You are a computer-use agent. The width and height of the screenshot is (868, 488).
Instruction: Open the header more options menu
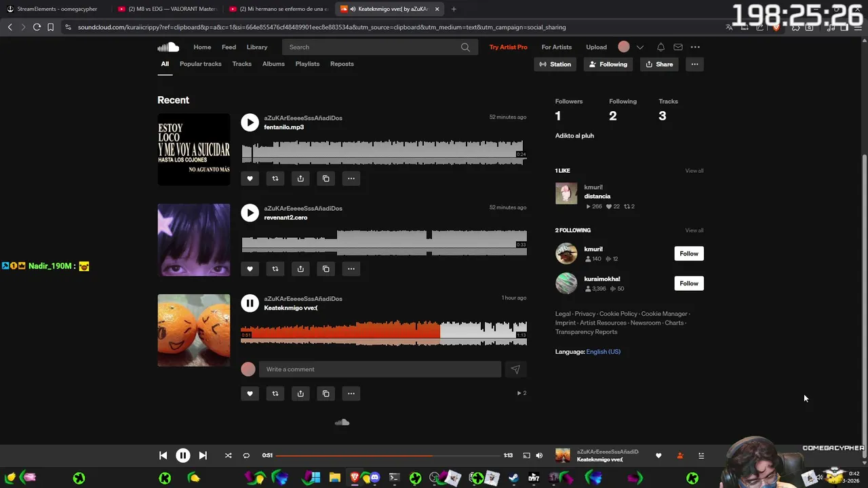click(x=695, y=47)
